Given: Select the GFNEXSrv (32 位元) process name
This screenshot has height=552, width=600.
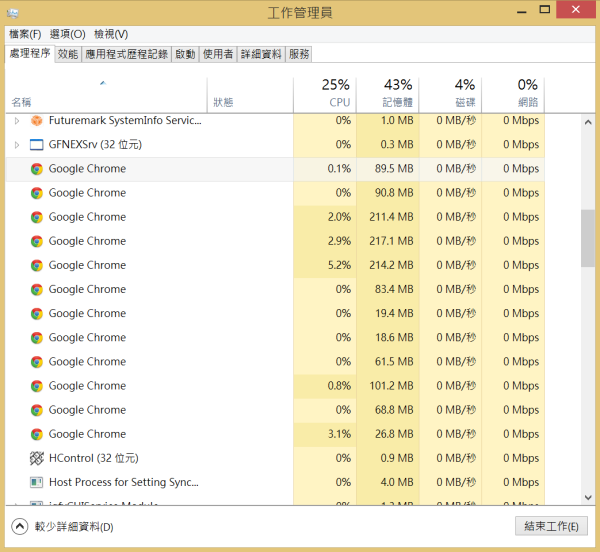Looking at the screenshot, I should pyautogui.click(x=95, y=145).
